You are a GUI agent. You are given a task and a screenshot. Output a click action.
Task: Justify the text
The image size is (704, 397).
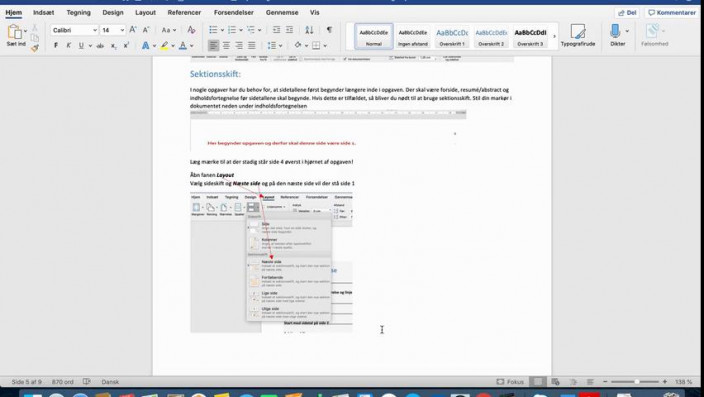(252, 45)
